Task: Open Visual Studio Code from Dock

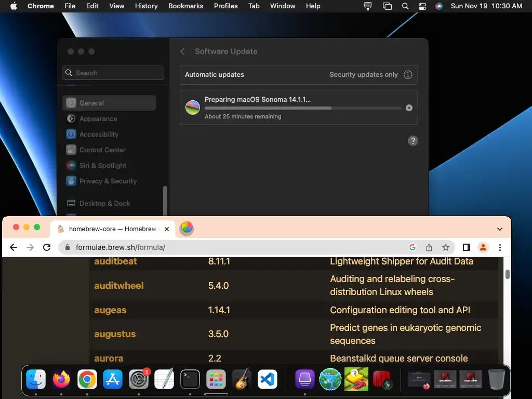Action: (267, 379)
